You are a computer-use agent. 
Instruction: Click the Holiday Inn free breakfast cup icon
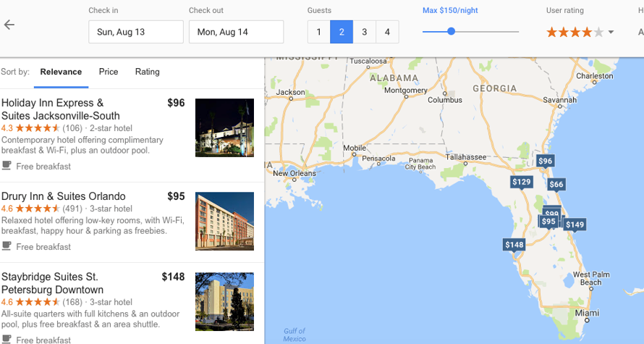(7, 166)
